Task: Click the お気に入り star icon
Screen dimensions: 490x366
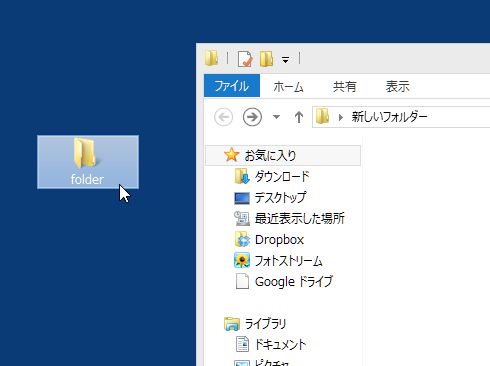Action: click(231, 155)
